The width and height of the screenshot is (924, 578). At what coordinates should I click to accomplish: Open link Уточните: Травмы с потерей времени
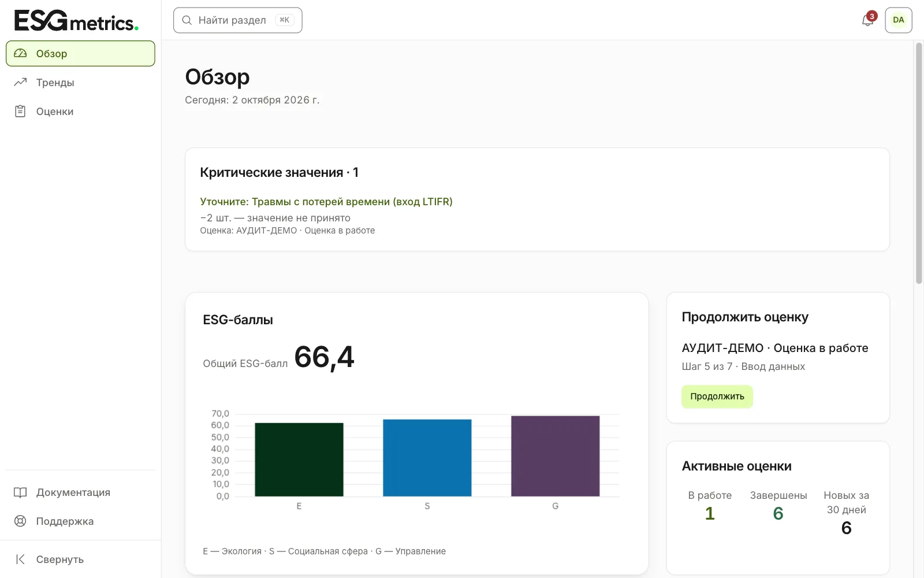[326, 202]
